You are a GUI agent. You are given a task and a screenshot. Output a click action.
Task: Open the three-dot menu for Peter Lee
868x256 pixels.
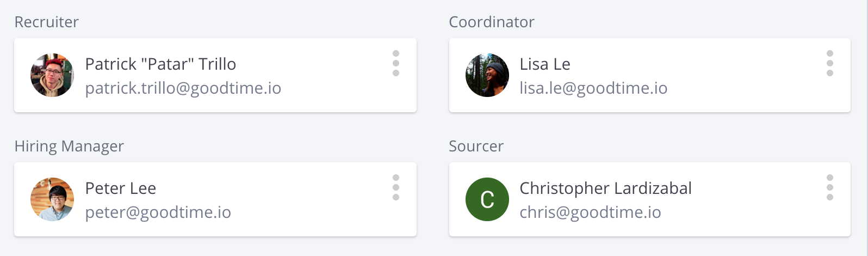tap(396, 187)
